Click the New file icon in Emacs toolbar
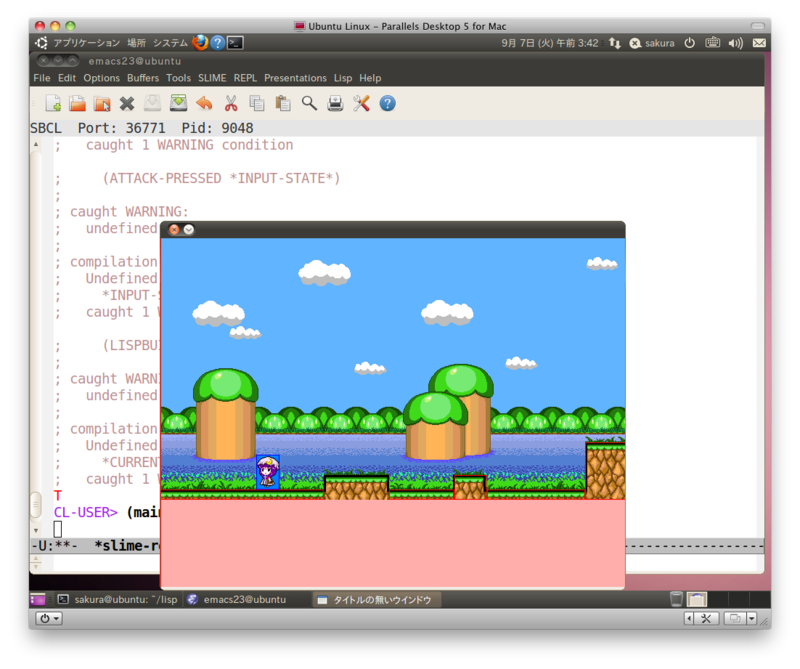 click(53, 104)
